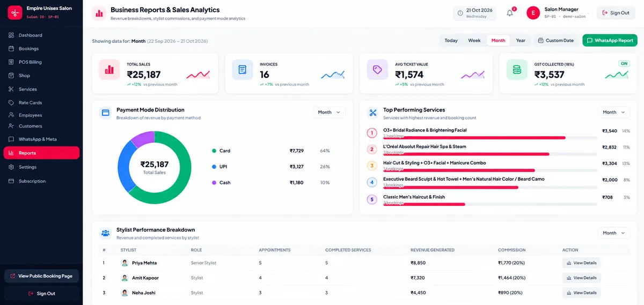Click the Classic Men's Haircut revenue bar
This screenshot has width=644, height=305.
[x=424, y=204]
